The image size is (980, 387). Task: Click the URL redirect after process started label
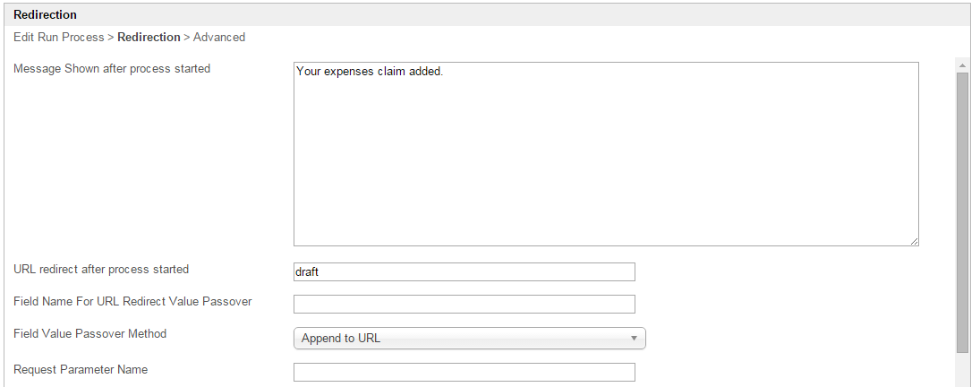tap(101, 269)
